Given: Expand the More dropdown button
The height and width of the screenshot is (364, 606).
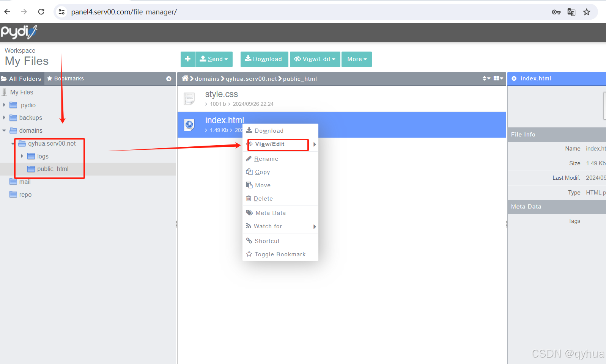Looking at the screenshot, I should tap(357, 59).
